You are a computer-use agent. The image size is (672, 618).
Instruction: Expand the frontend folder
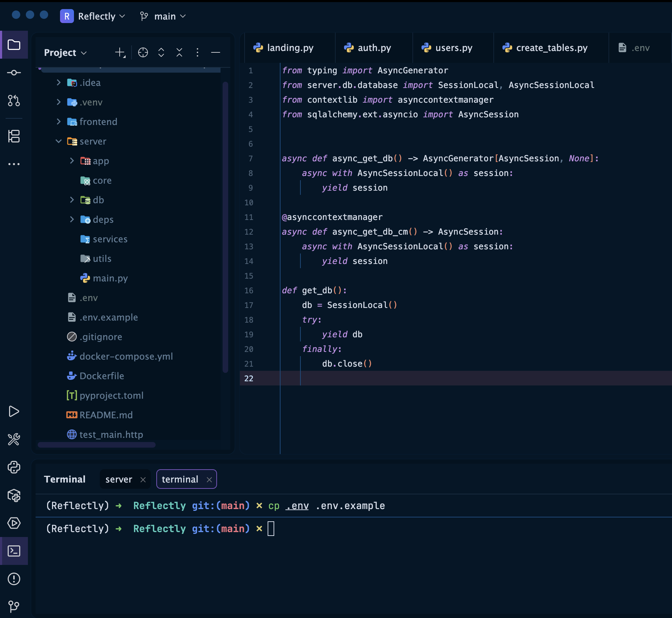point(59,122)
